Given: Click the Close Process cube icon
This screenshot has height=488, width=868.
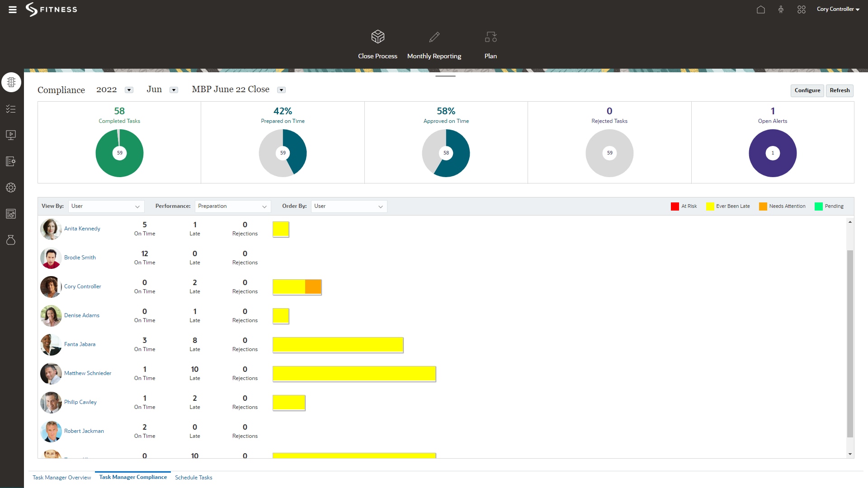Looking at the screenshot, I should (x=377, y=37).
